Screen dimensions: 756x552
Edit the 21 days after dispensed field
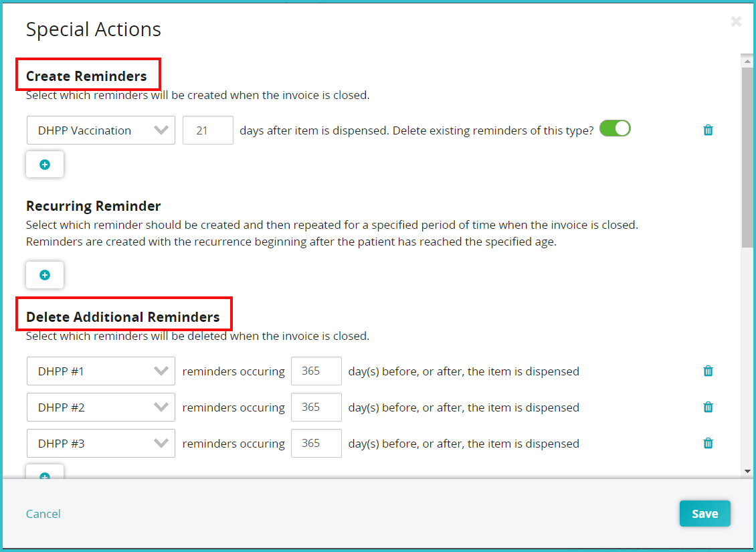[207, 130]
